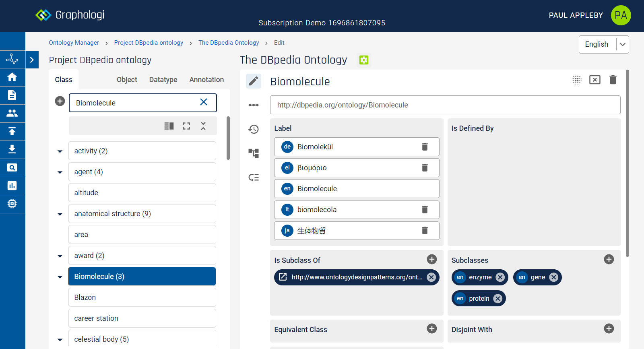Open the history icon
The image size is (644, 349).
tap(254, 129)
